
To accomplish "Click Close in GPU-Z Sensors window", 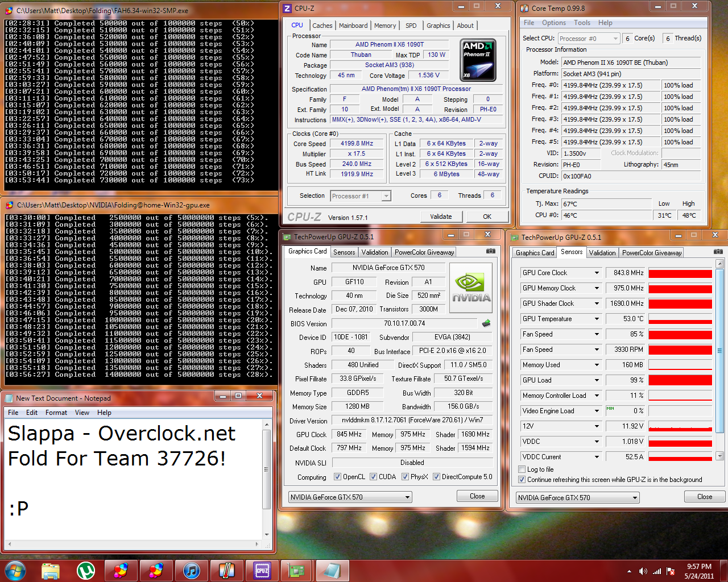I will click(705, 497).
